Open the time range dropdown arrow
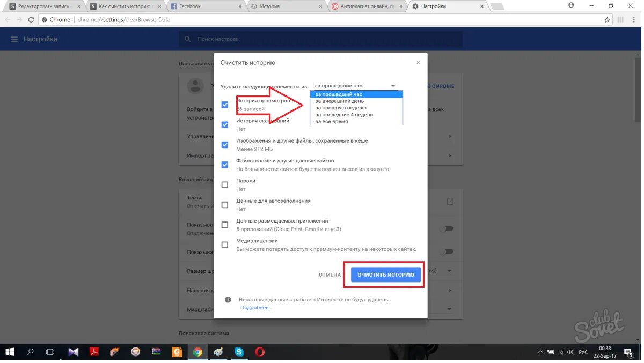Viewport: 644px width, 363px height. click(x=393, y=86)
